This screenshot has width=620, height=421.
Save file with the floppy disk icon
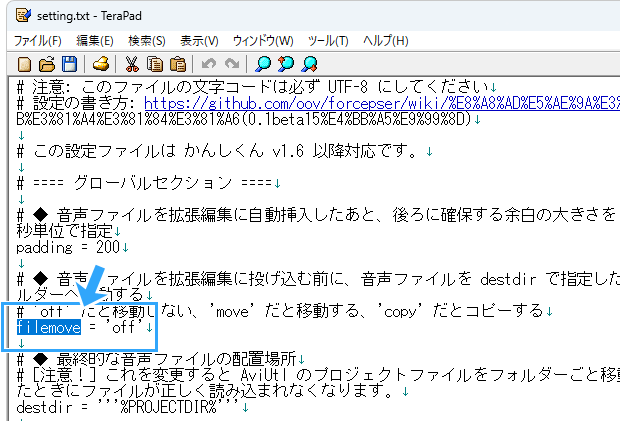(x=70, y=64)
